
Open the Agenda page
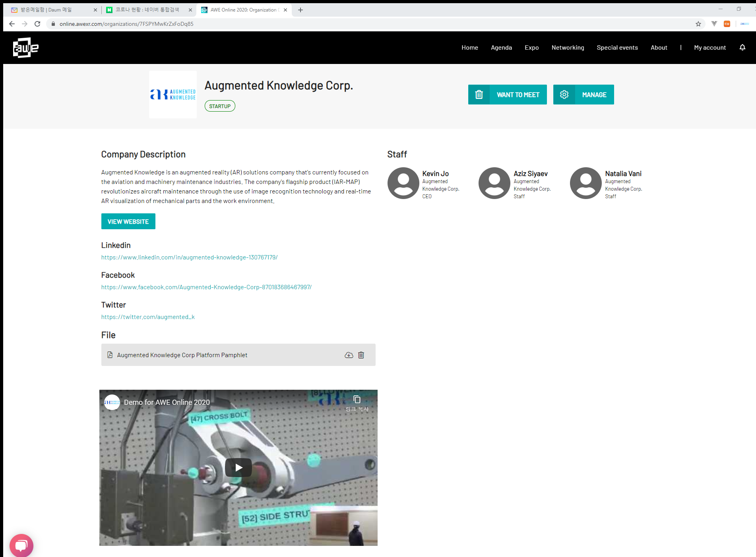(501, 48)
